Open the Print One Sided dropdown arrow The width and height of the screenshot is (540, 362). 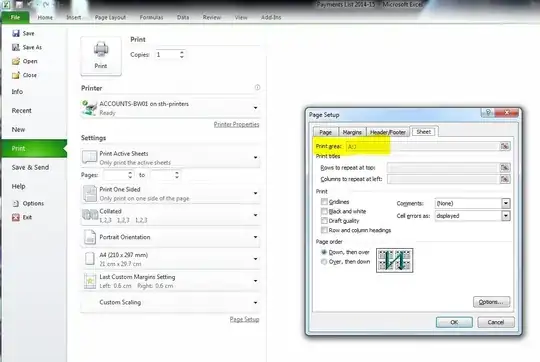255,194
